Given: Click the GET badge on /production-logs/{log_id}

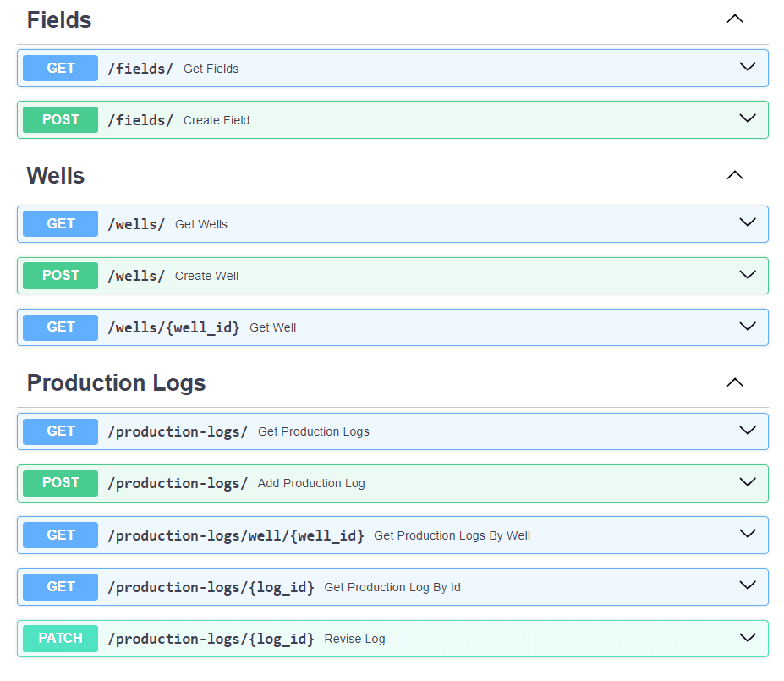Looking at the screenshot, I should pyautogui.click(x=59, y=586).
